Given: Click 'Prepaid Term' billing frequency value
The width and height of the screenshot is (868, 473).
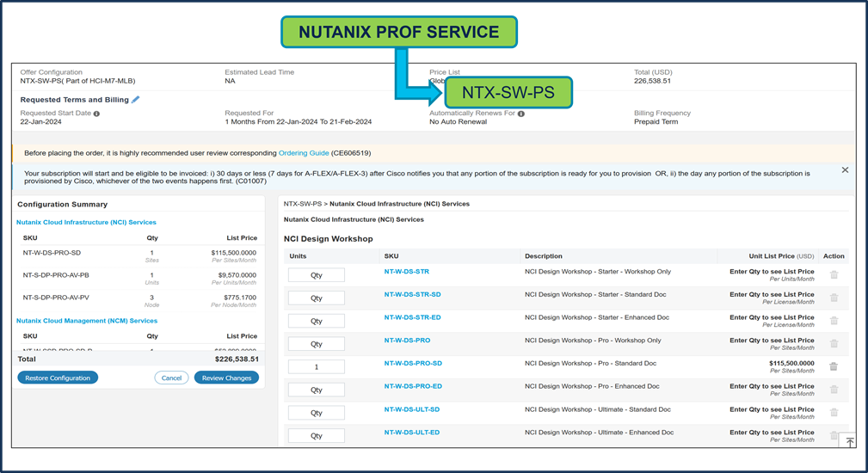Looking at the screenshot, I should click(x=656, y=122).
